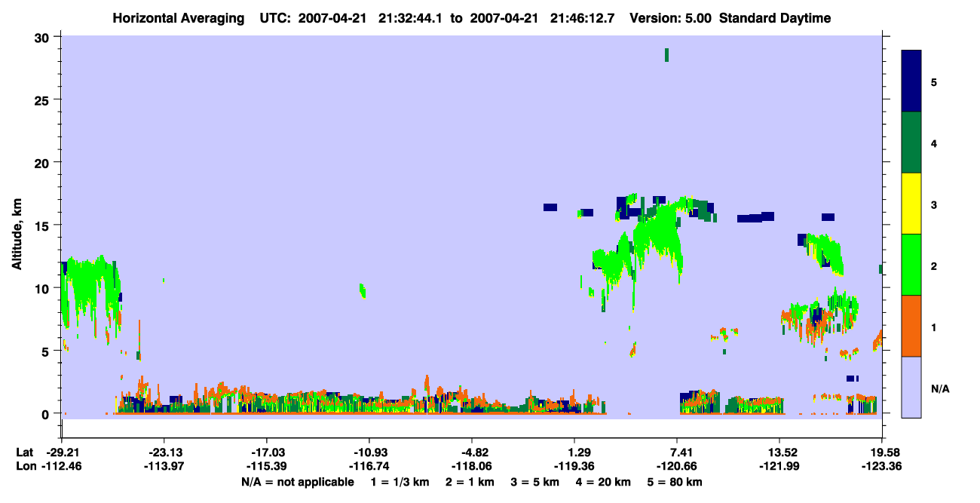Click latitude value -23.13
This screenshot has height=503, width=980.
pos(164,452)
